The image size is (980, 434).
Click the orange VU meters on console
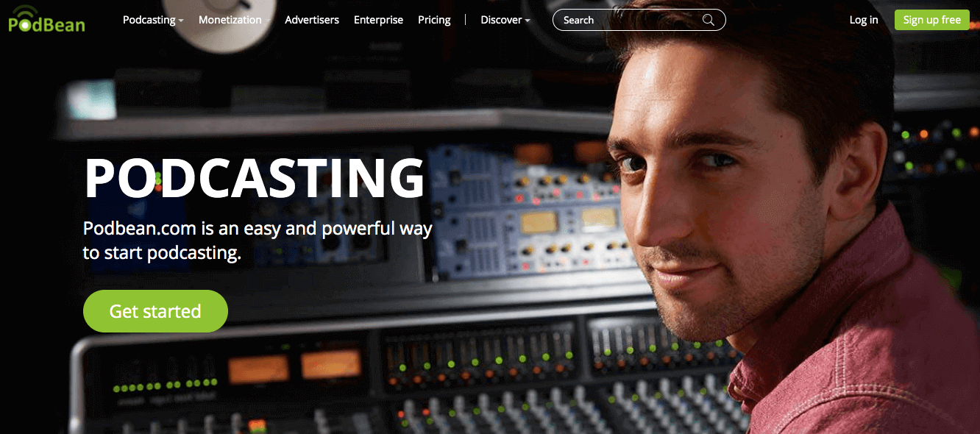tap(295, 366)
